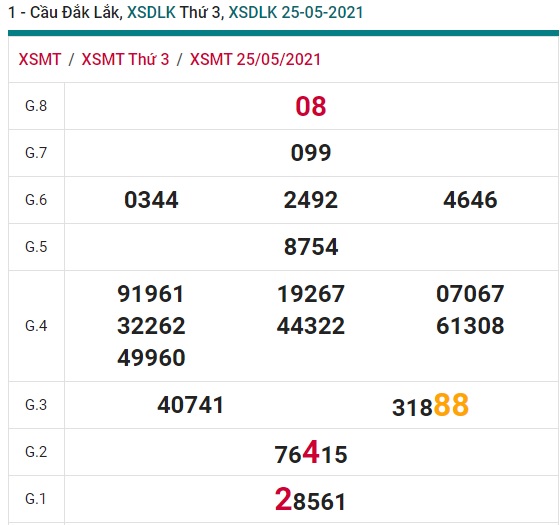560x525 pixels.
Task: Click the G.2 result 76415
Action: [x=311, y=452]
